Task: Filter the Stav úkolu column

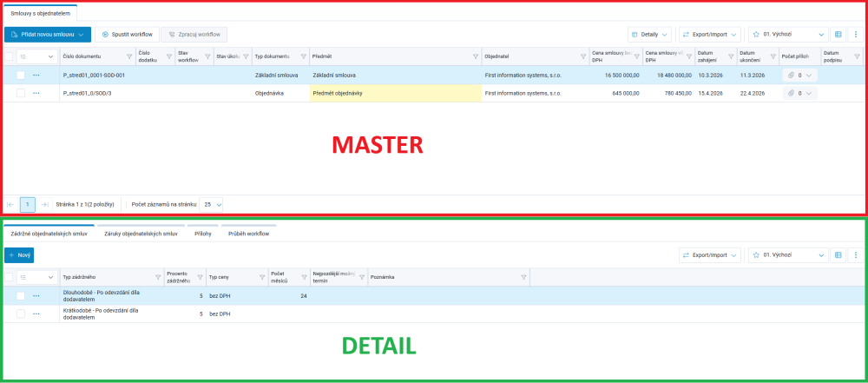Action: point(246,56)
